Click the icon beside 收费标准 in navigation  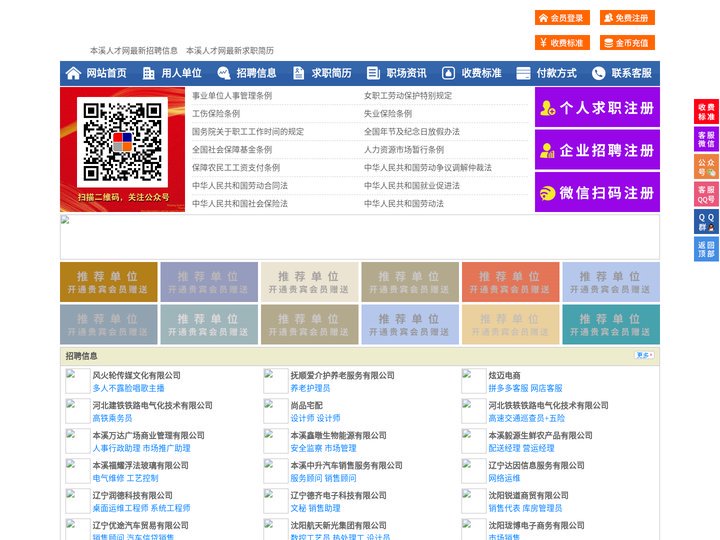[448, 73]
